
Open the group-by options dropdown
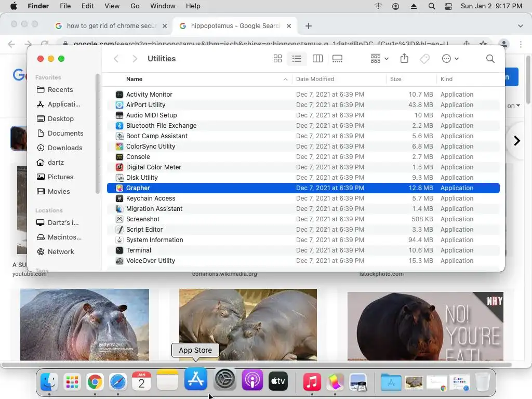379,59
